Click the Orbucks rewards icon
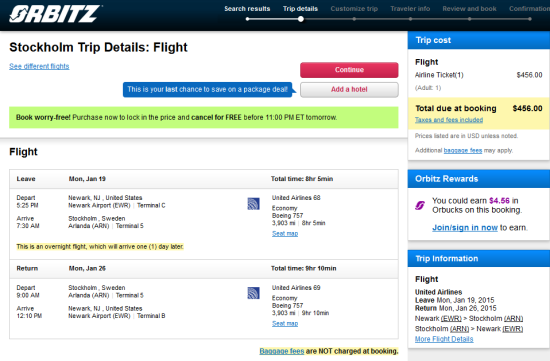 (420, 205)
